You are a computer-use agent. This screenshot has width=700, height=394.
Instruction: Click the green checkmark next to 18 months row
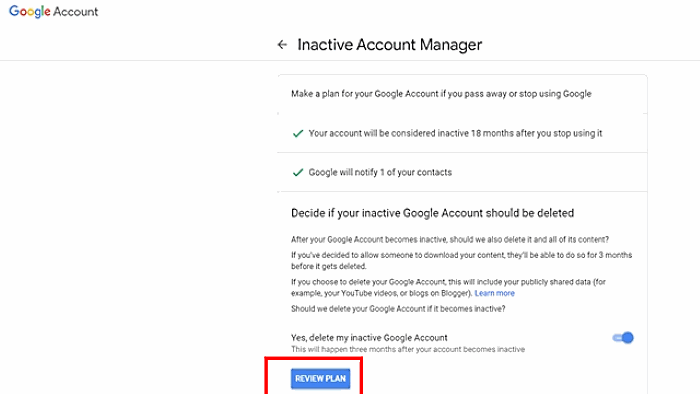298,133
